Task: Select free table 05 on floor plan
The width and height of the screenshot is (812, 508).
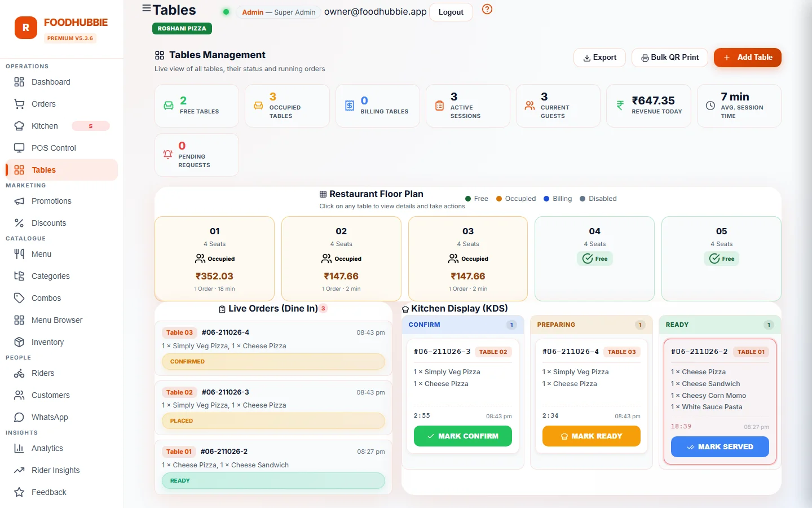Action: pos(721,259)
